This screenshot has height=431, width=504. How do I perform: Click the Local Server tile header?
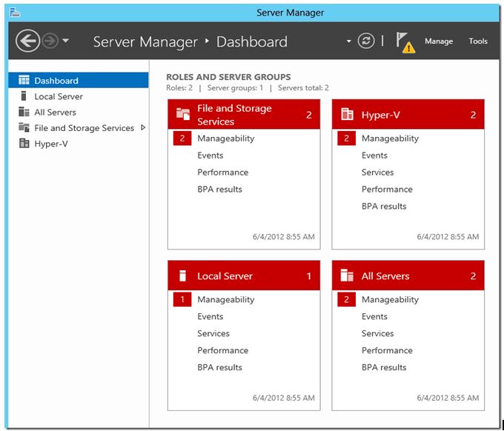click(244, 275)
